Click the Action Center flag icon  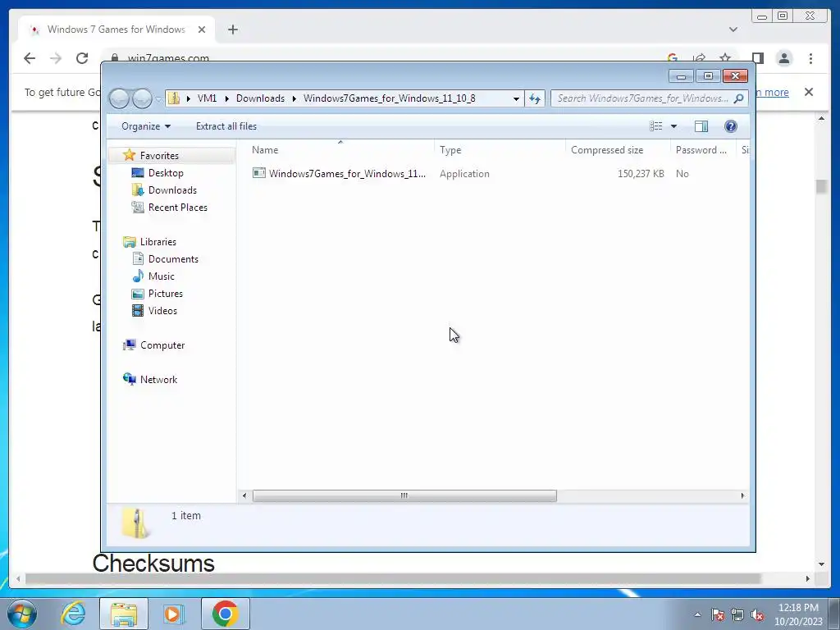[718, 614]
